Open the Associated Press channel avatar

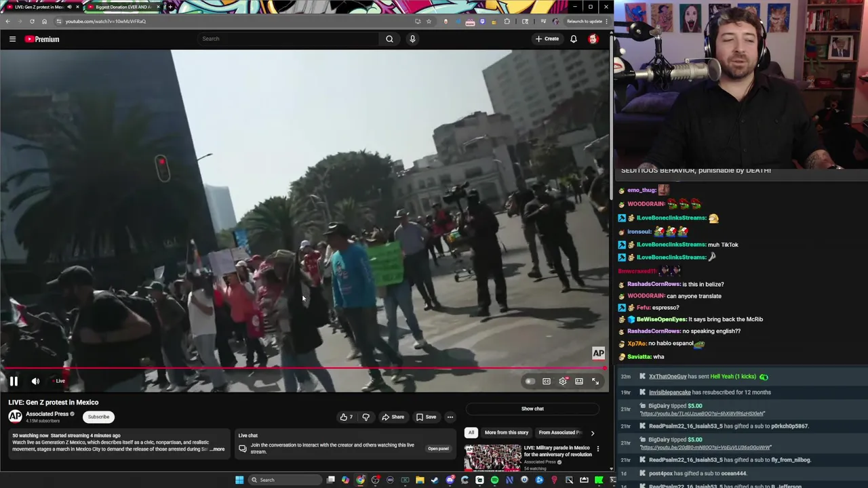click(x=15, y=417)
